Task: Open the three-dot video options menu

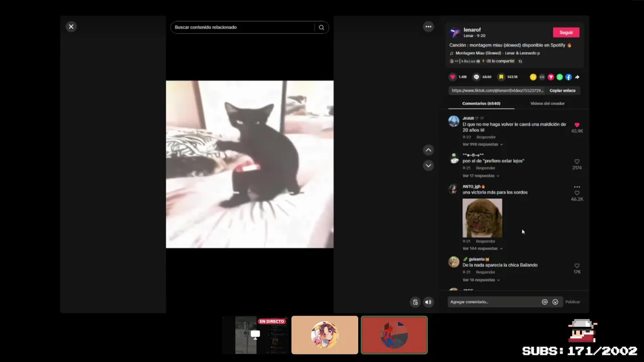Action: (x=428, y=27)
